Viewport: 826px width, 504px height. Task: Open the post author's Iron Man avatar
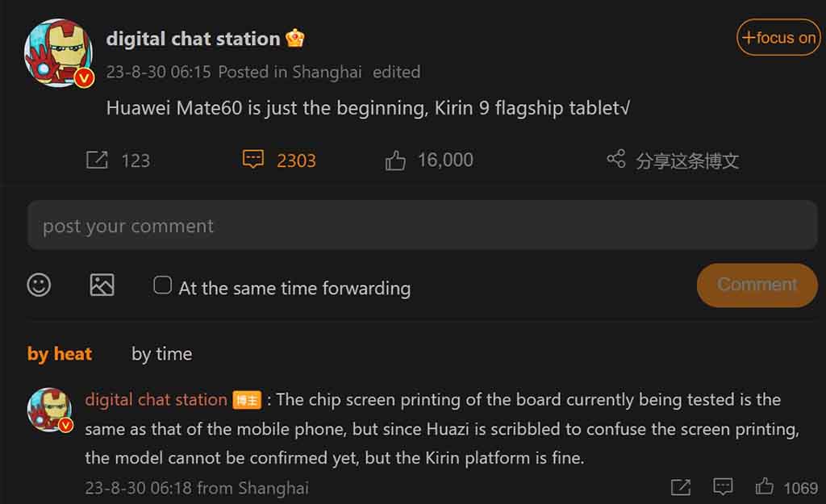(x=58, y=53)
